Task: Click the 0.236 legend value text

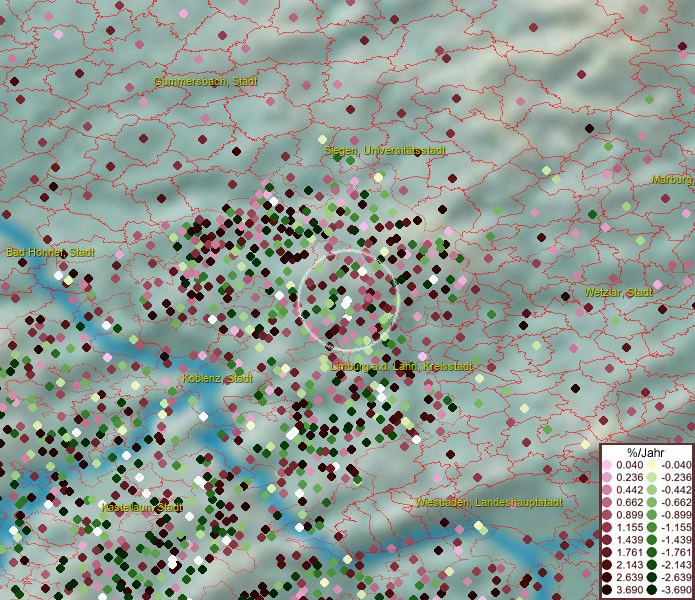Action: (x=629, y=477)
